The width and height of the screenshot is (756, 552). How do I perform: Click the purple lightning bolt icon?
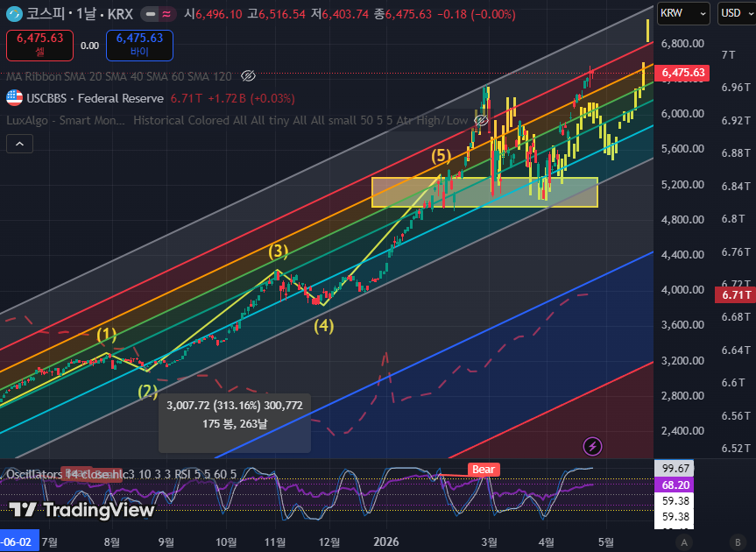tap(592, 447)
